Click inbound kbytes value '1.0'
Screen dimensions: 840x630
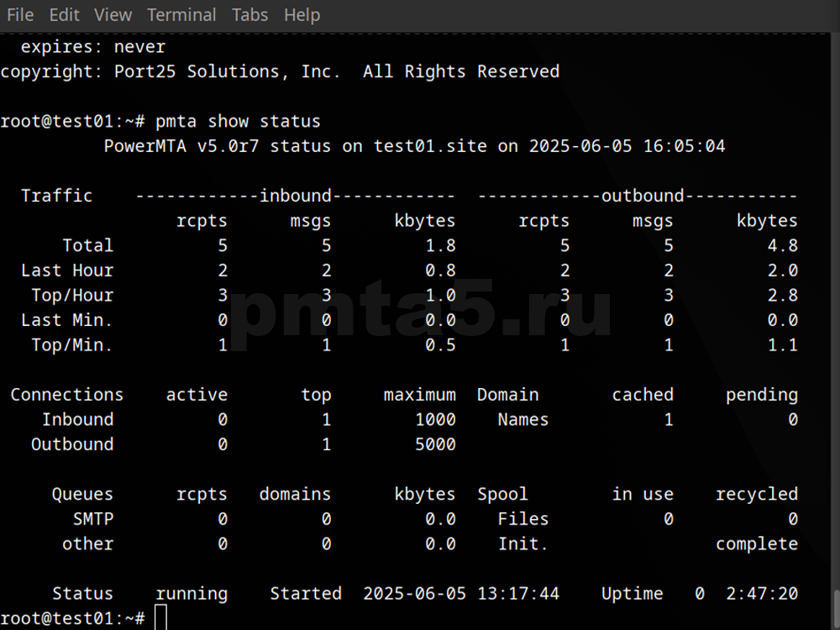pyautogui.click(x=440, y=296)
